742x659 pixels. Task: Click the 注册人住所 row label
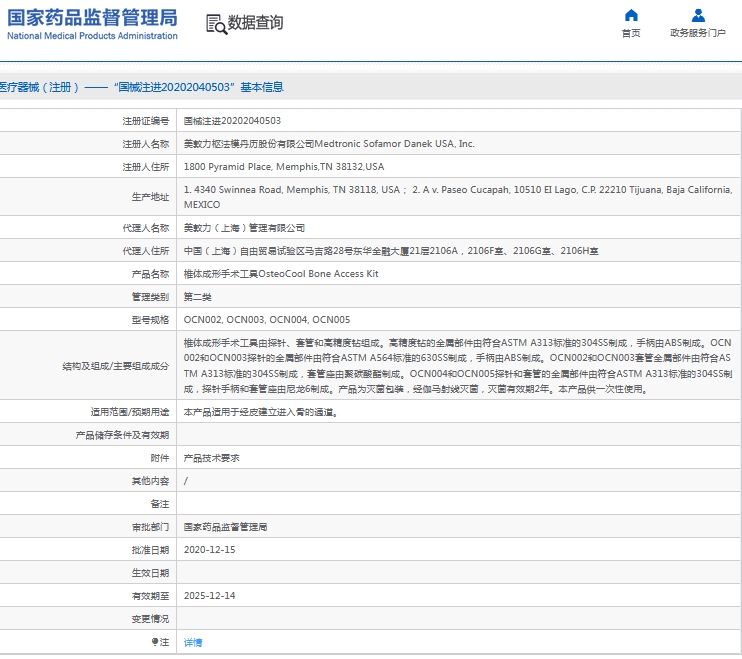pyautogui.click(x=146, y=167)
